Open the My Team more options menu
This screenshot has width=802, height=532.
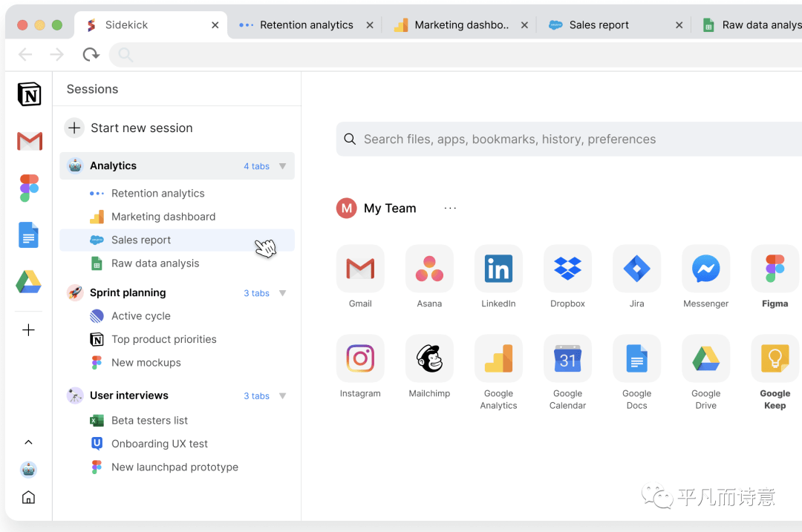(x=450, y=208)
